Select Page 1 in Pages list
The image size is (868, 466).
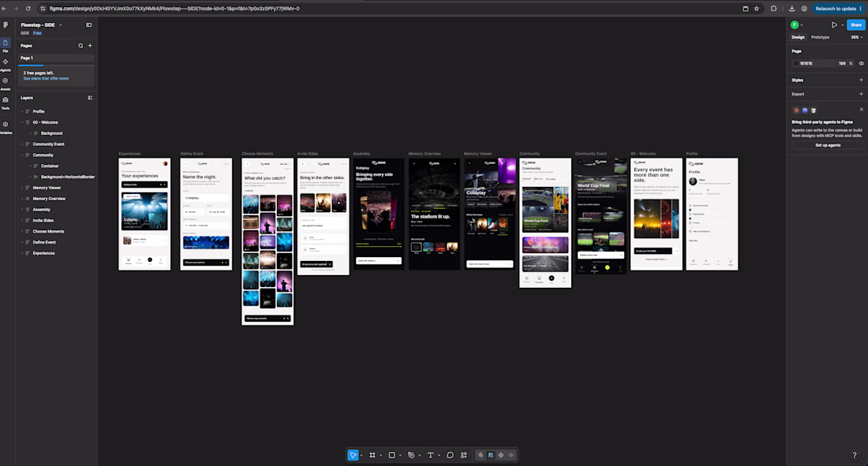click(x=56, y=58)
